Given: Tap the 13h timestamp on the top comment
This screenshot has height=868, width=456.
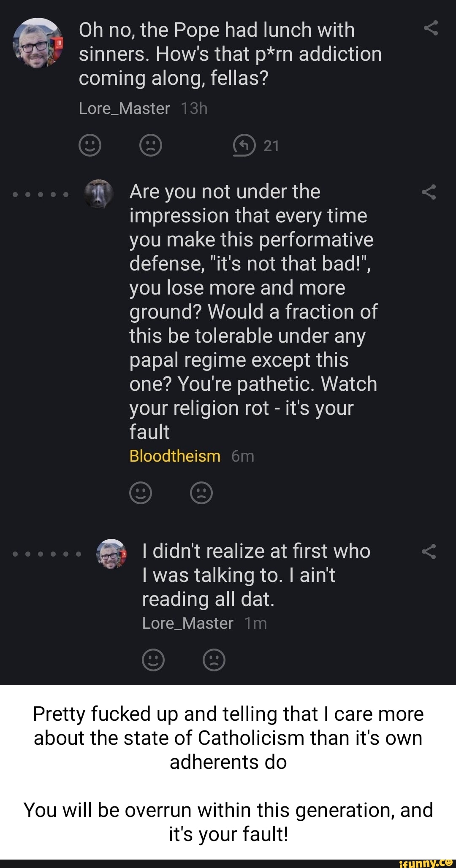Looking at the screenshot, I should [194, 108].
